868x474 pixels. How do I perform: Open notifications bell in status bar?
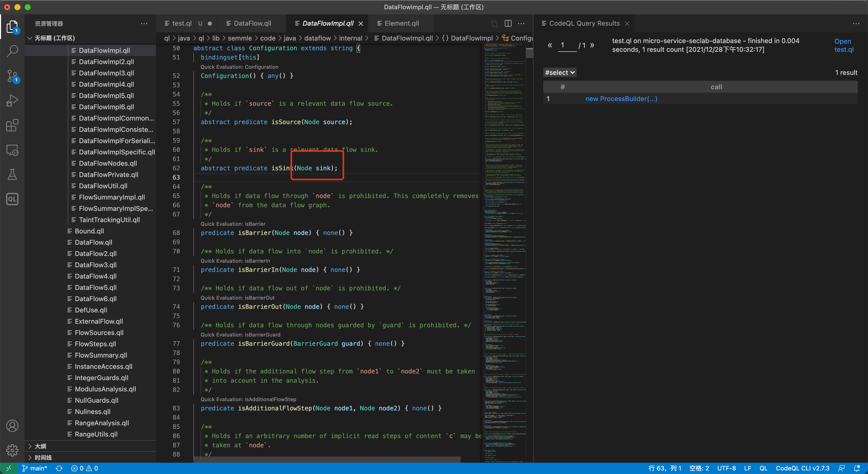click(x=856, y=468)
